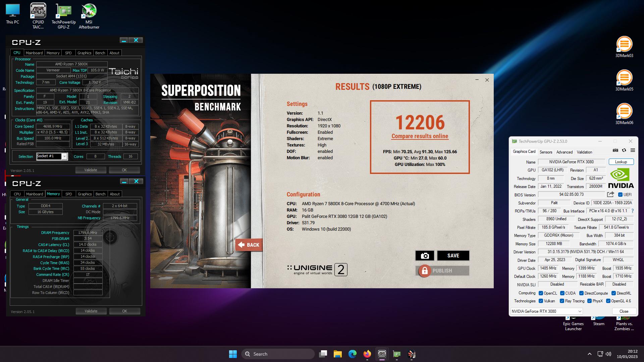Switch to Superposition taskbar icon
This screenshot has height=362, width=644.
pyautogui.click(x=412, y=354)
